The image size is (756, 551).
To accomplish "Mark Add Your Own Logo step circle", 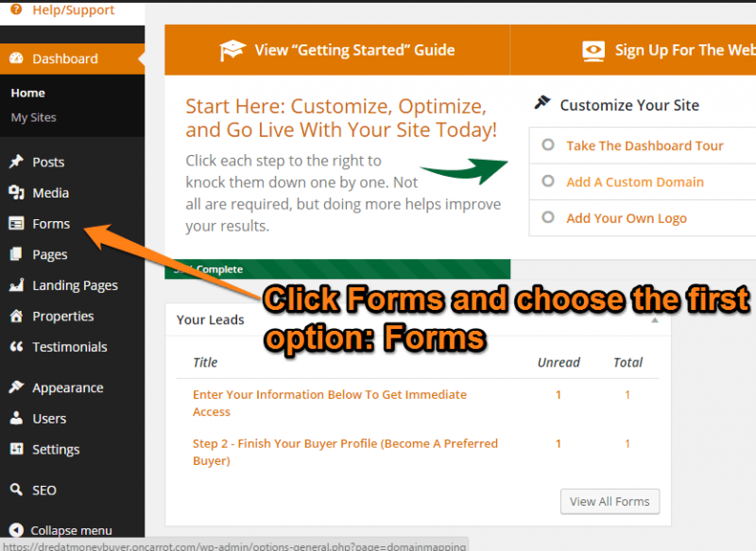I will pyautogui.click(x=548, y=217).
